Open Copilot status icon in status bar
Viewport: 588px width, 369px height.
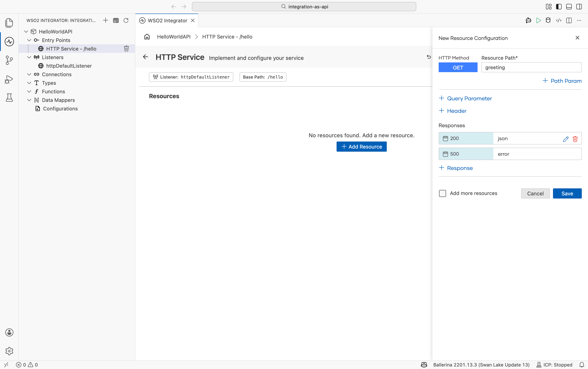(x=424, y=365)
